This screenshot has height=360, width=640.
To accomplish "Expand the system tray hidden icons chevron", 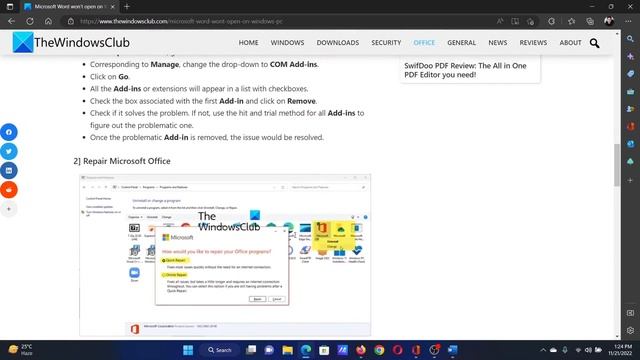I will click(x=543, y=350).
